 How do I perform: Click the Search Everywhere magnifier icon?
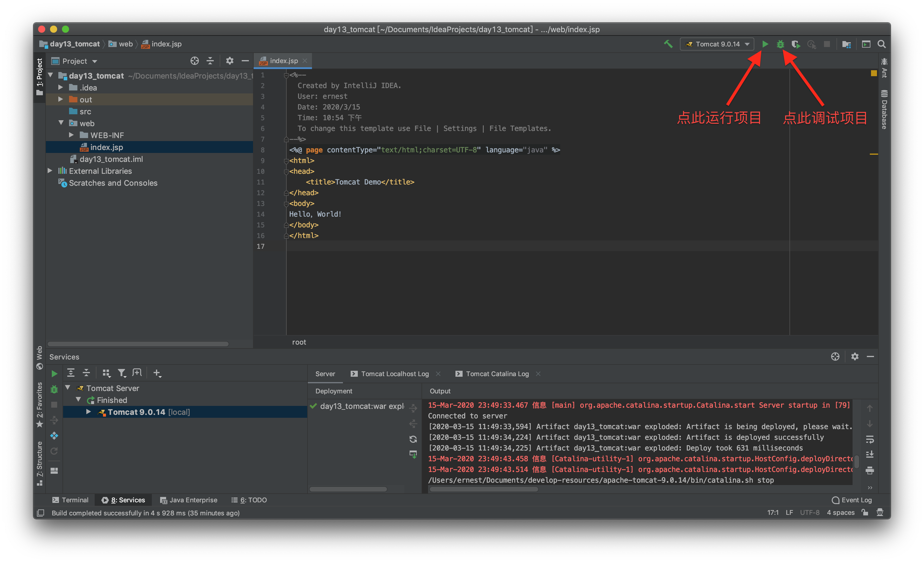[x=882, y=44]
